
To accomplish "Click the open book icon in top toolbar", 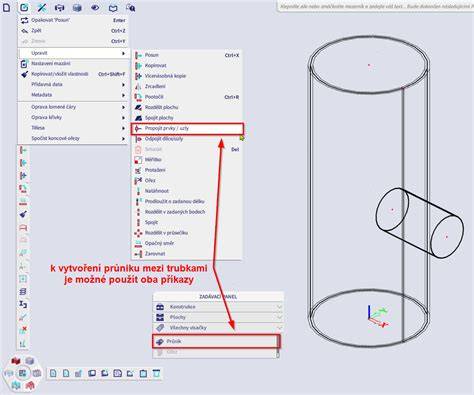I will click(113, 8).
